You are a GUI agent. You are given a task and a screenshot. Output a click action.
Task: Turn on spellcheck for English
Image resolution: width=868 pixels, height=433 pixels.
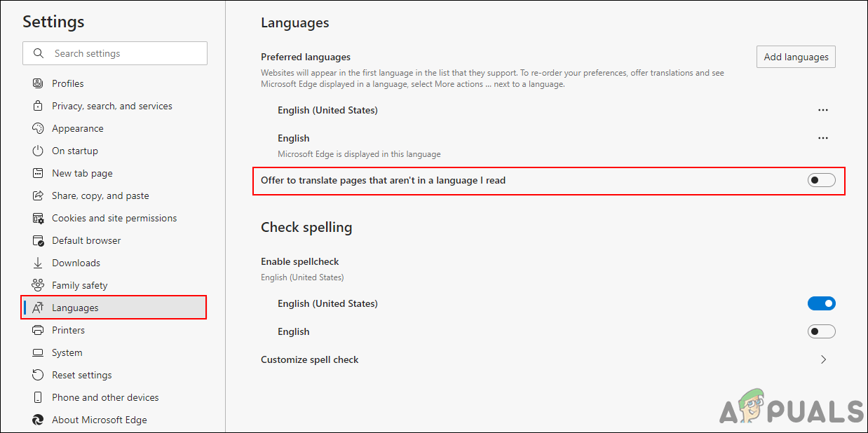822,331
